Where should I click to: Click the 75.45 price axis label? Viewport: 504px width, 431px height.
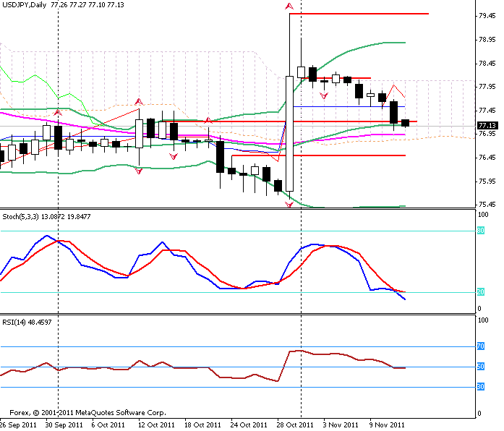(487, 204)
